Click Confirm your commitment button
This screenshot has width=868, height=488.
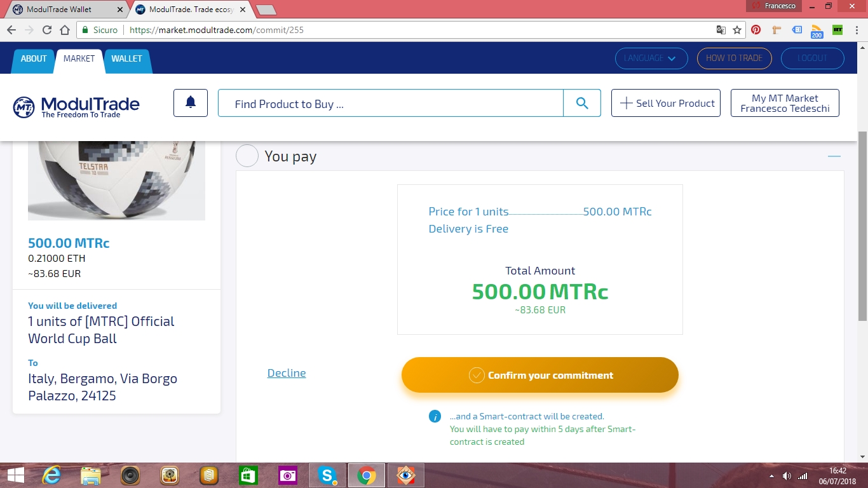[540, 375]
